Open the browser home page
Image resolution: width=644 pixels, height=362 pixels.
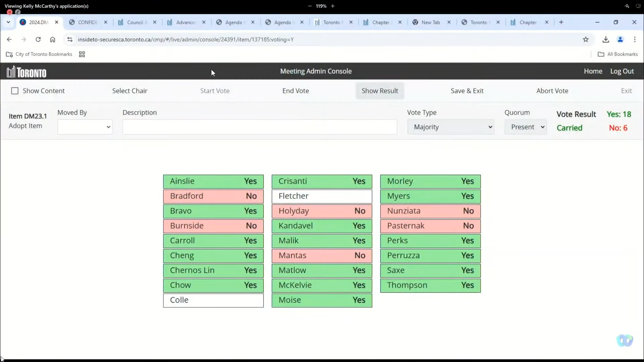[53, 40]
